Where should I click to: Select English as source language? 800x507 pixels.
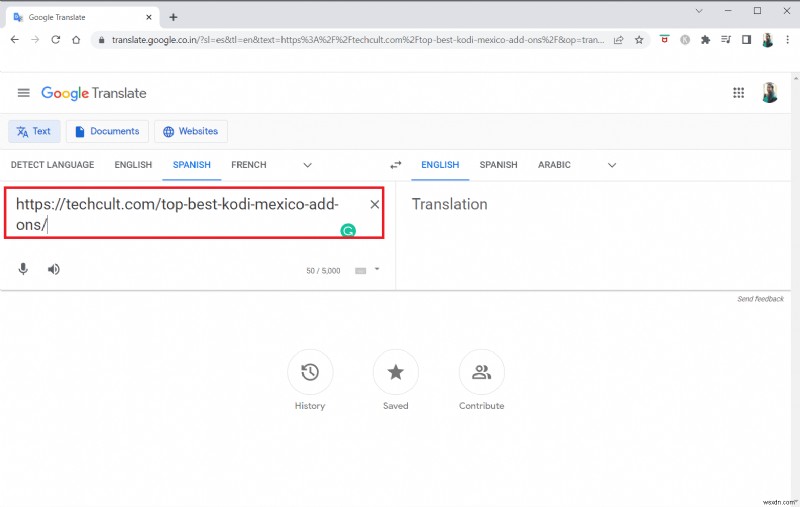point(133,165)
